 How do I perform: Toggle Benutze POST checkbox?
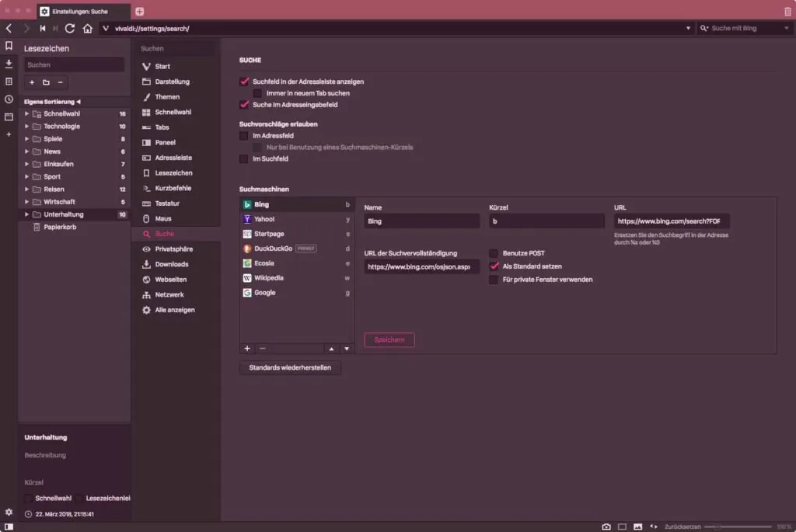tap(494, 253)
